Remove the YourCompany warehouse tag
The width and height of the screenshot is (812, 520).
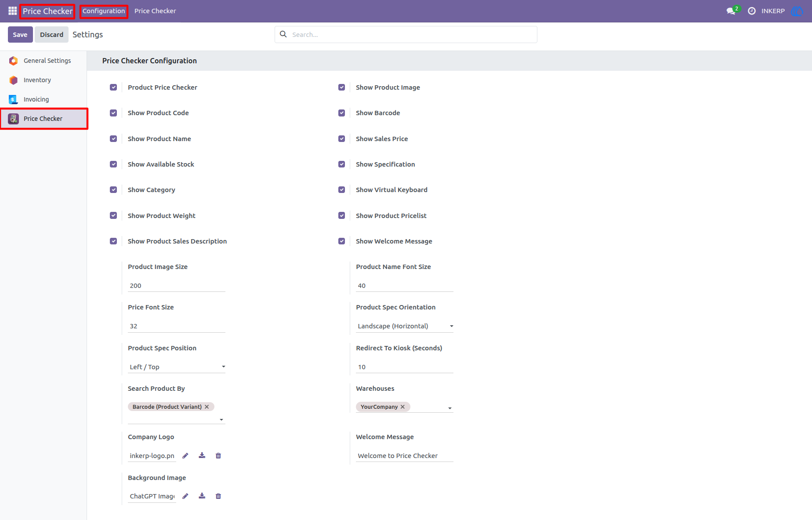click(x=402, y=407)
